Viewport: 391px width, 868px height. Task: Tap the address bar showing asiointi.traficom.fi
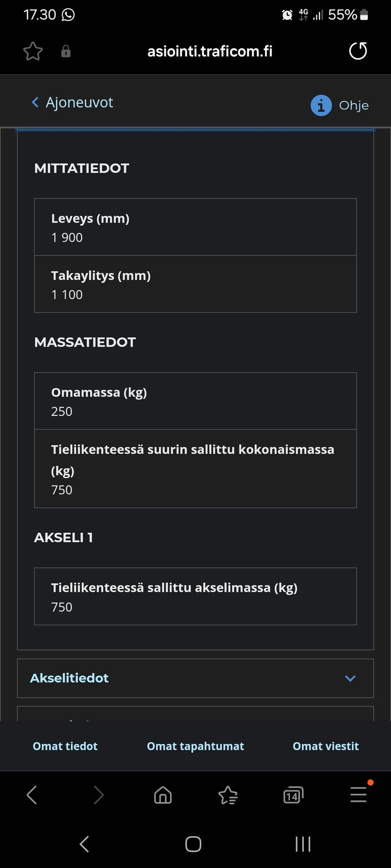[210, 51]
